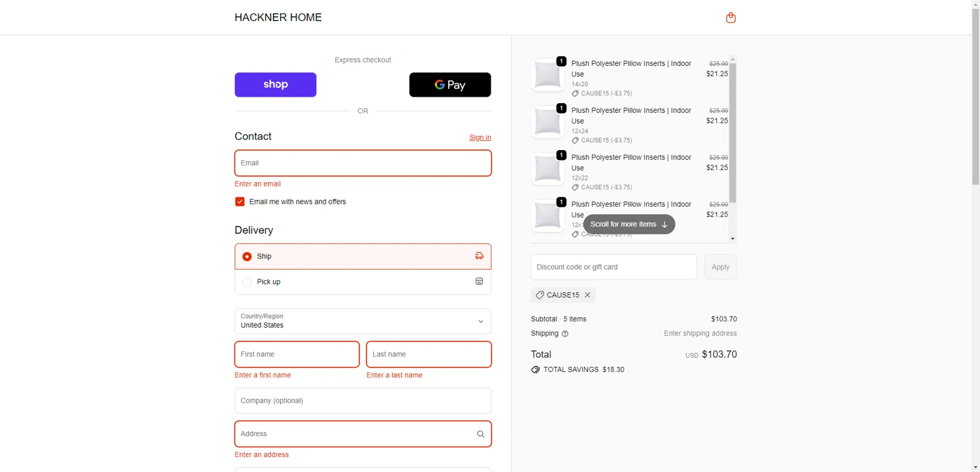Screen dimensions: 980x472
Task: Focus the First name field
Action: point(297,354)
